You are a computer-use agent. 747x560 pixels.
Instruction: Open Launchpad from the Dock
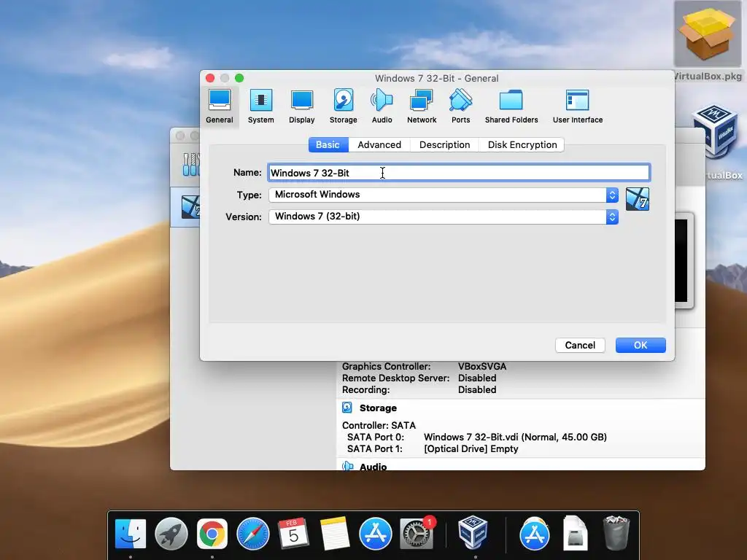171,533
